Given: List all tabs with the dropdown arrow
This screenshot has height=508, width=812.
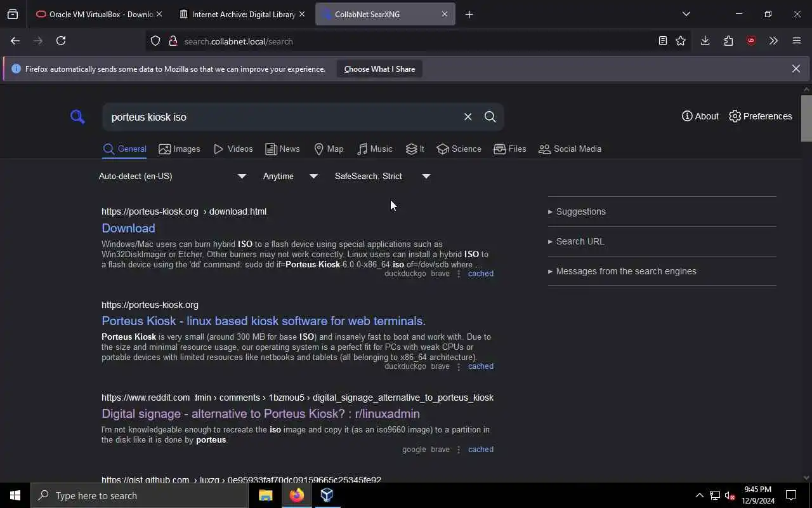Looking at the screenshot, I should point(686,14).
